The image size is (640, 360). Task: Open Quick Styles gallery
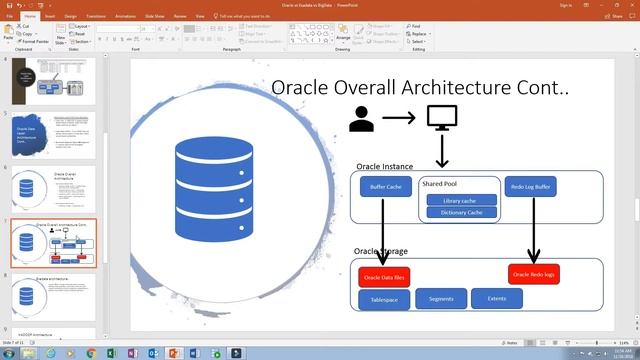pos(358,33)
